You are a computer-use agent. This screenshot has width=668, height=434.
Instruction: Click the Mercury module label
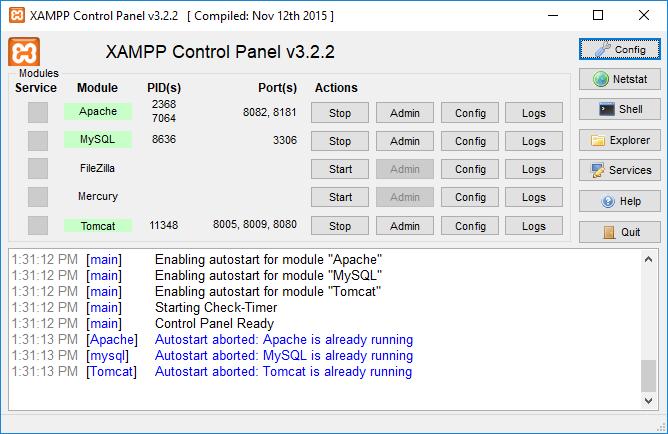pyautogui.click(x=98, y=196)
